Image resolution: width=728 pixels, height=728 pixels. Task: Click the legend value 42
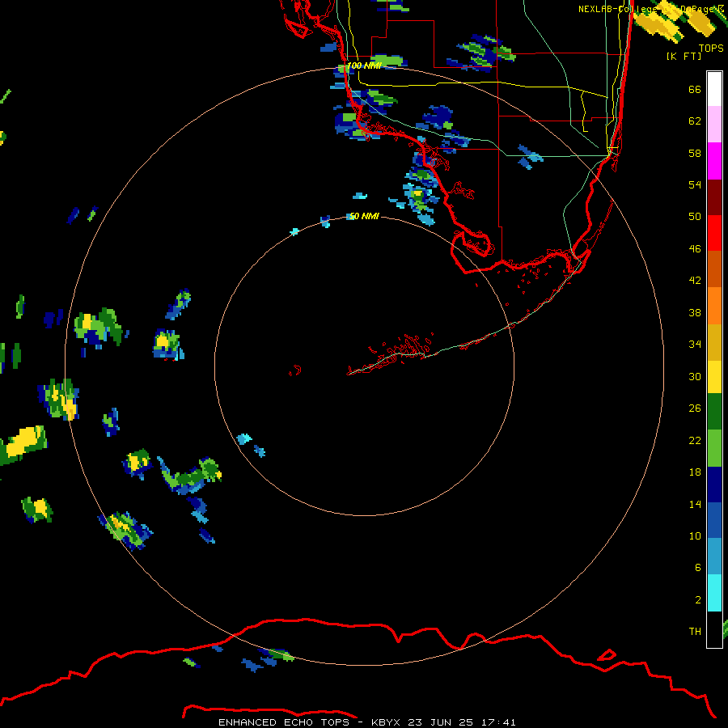coord(695,281)
